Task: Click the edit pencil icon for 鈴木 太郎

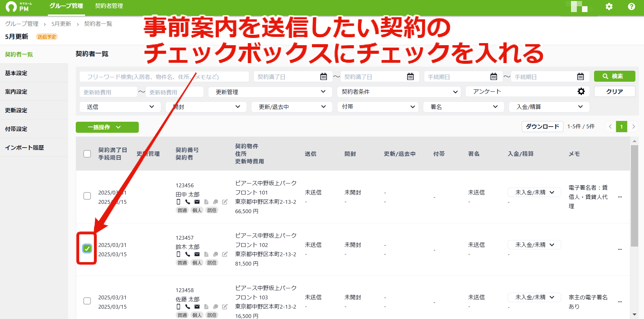Action: coord(225,254)
